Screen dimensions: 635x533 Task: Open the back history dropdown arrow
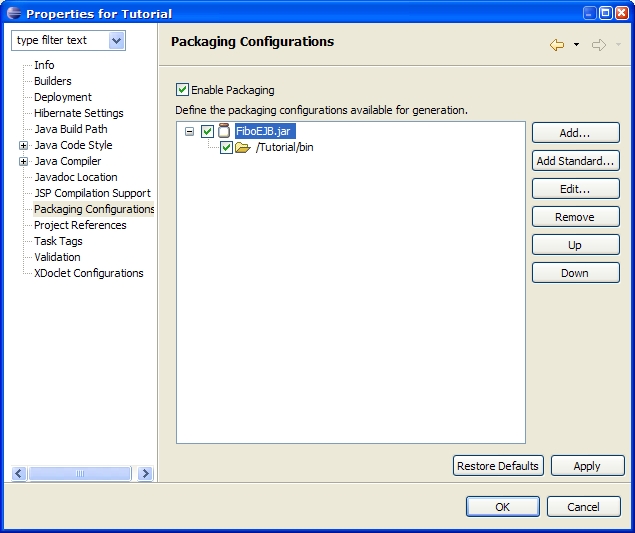pyautogui.click(x=576, y=45)
